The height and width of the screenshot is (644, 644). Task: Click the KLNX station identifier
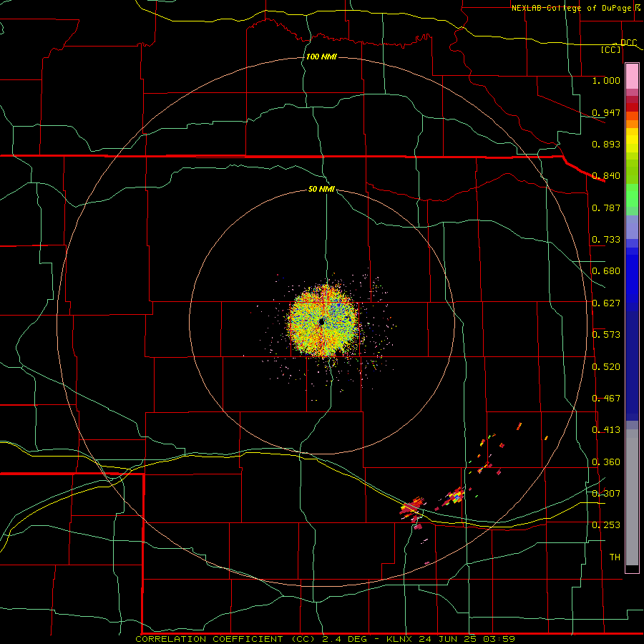(x=401, y=639)
